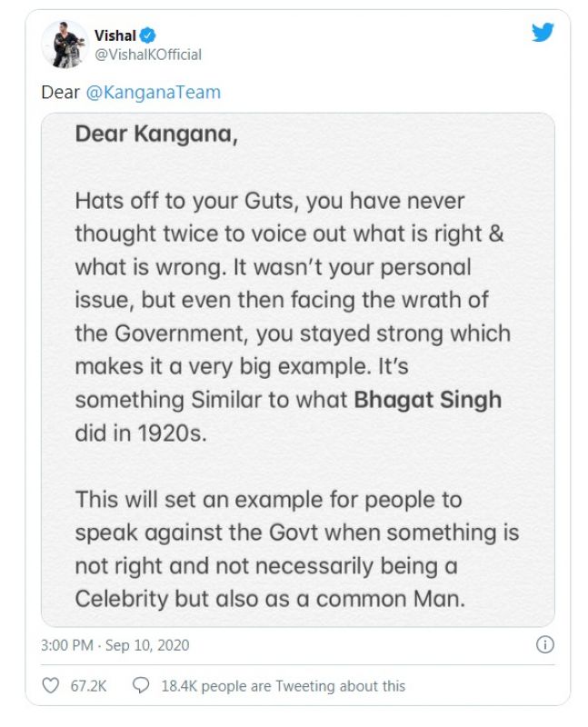Click the 67.2K likes count
The height and width of the screenshot is (727, 588).
click(x=88, y=685)
